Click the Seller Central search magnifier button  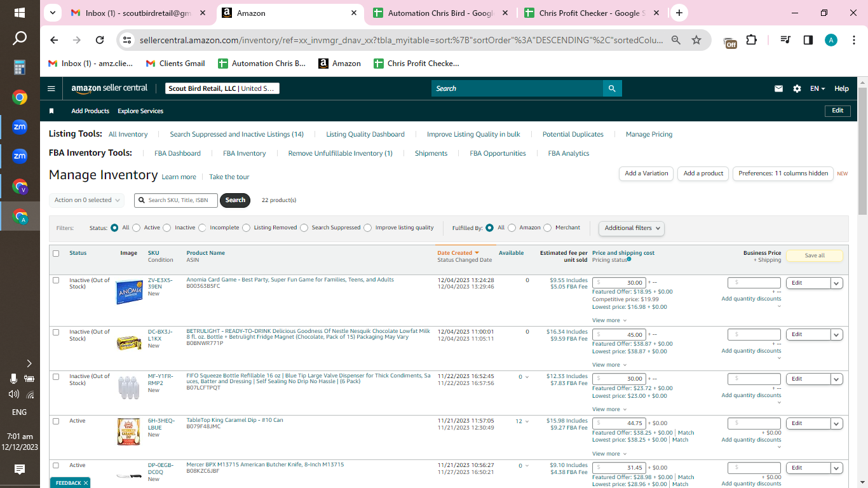612,88
